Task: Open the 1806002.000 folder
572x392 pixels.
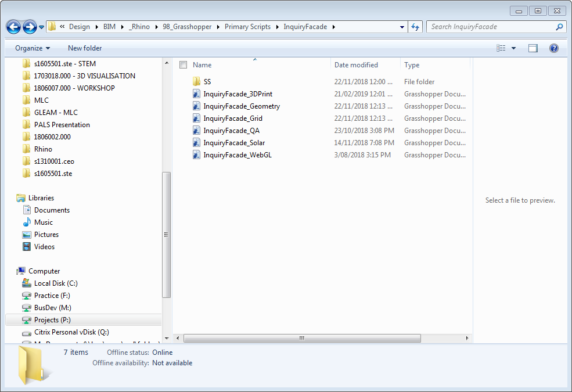Action: pyautogui.click(x=52, y=137)
